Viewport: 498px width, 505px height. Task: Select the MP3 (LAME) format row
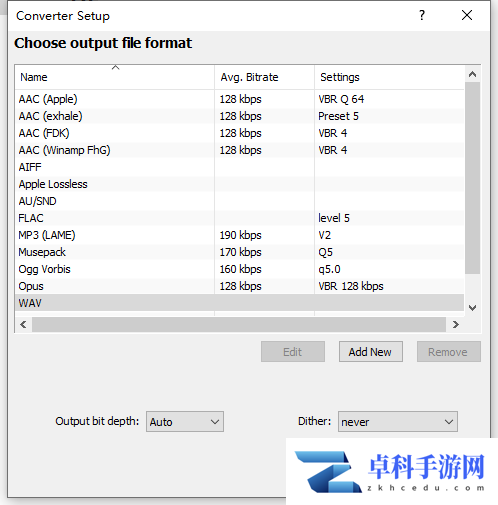pyautogui.click(x=239, y=235)
